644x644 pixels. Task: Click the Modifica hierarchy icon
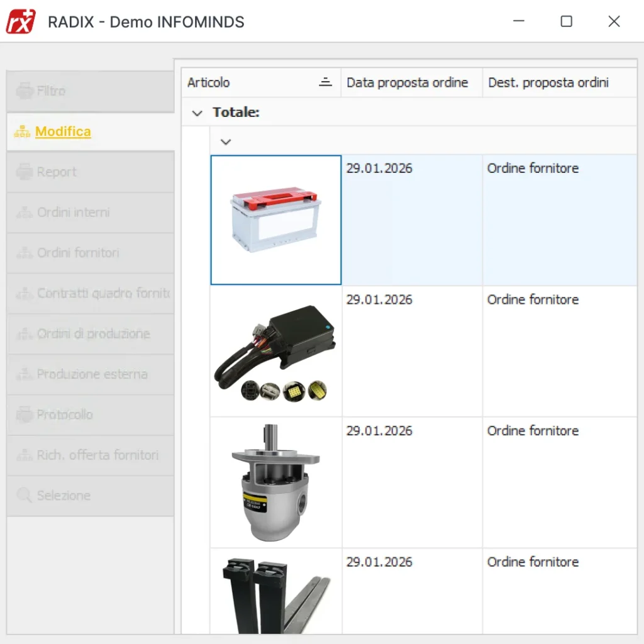(22, 132)
